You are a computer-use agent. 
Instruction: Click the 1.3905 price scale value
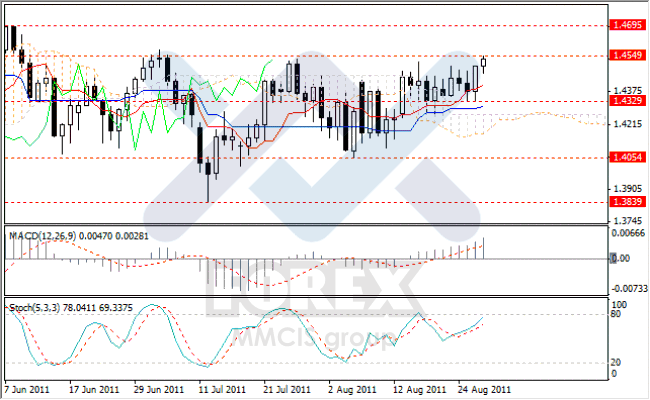click(x=628, y=189)
